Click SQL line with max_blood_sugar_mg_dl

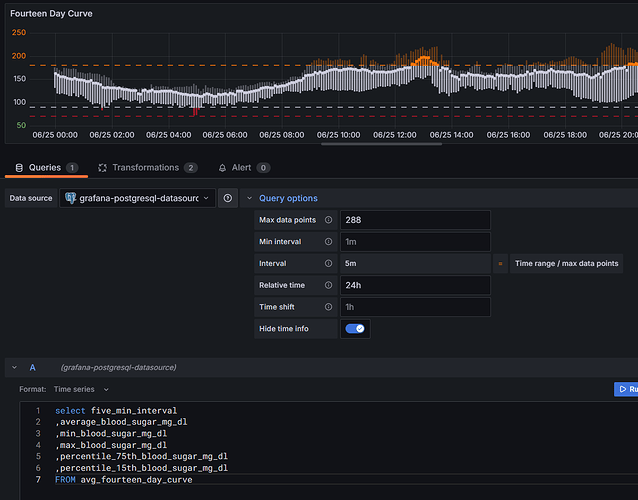tap(111, 445)
